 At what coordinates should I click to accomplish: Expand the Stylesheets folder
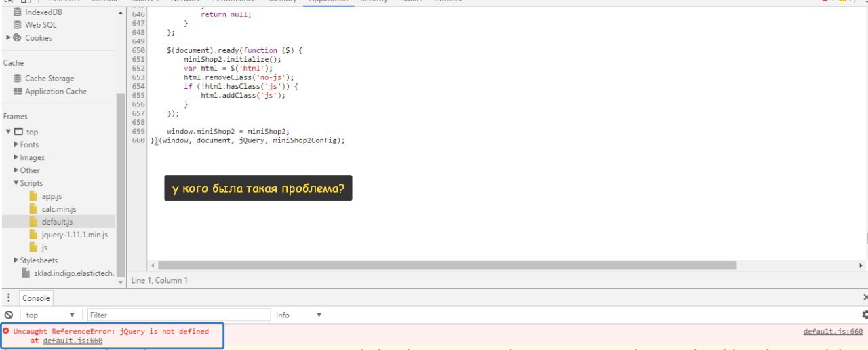point(16,260)
